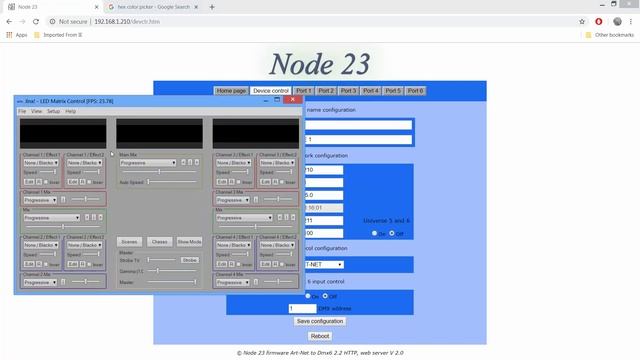Click R reset for Channel 1 Effect 2

(x=82, y=182)
